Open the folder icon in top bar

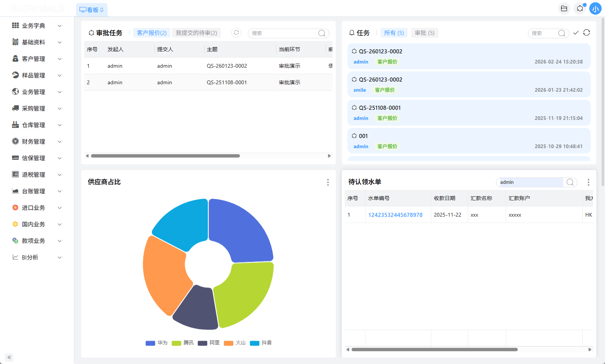[x=564, y=8]
